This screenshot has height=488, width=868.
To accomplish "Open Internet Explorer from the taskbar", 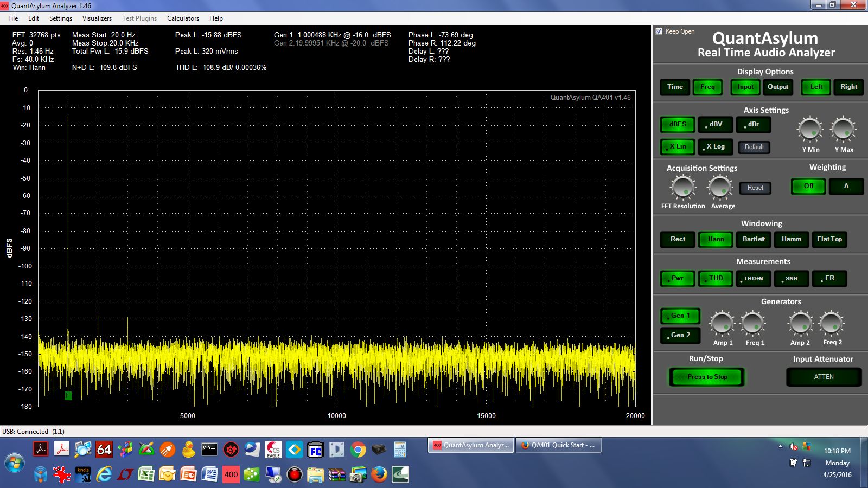I will click(x=104, y=474).
